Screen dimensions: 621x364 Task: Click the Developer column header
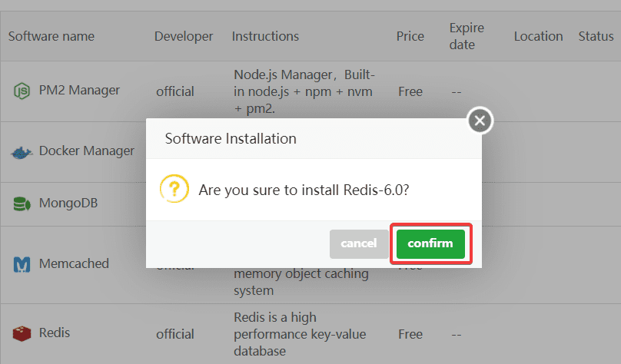pyautogui.click(x=184, y=36)
